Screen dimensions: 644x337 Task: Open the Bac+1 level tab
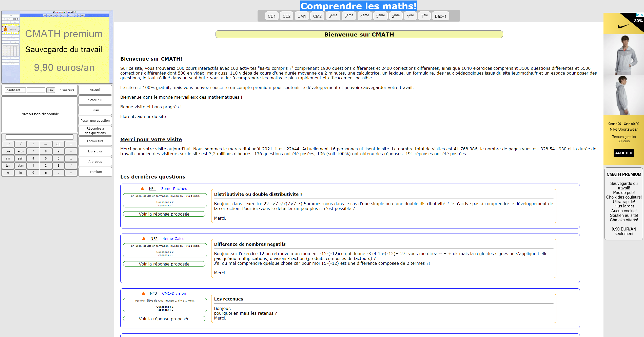tap(440, 16)
